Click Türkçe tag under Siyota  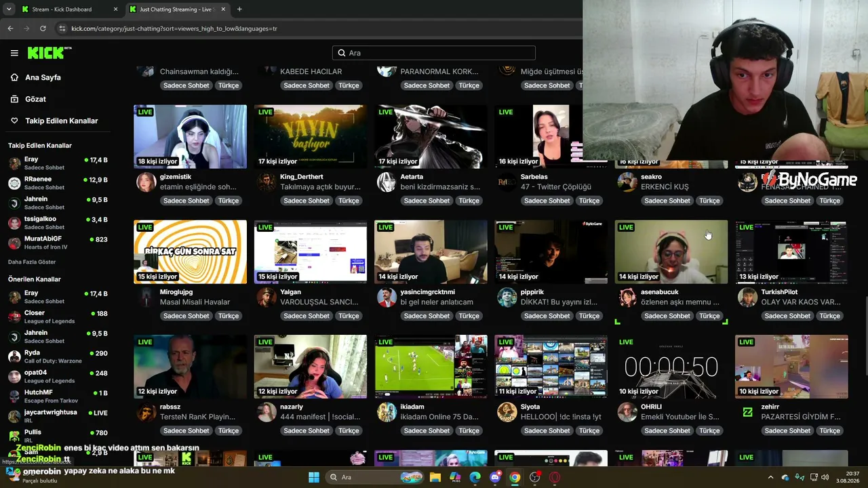[589, 430]
